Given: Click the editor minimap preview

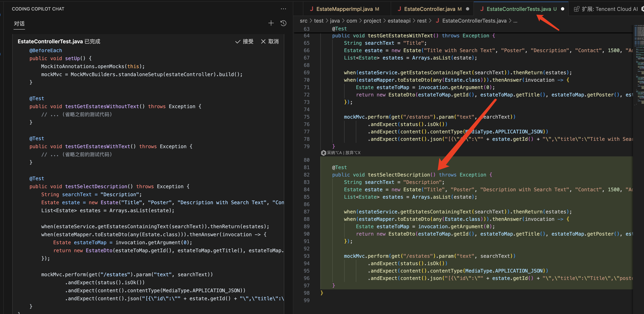Looking at the screenshot, I should (639, 65).
